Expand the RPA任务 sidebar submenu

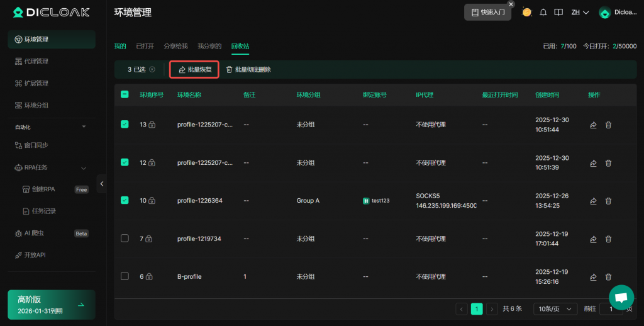tap(84, 168)
